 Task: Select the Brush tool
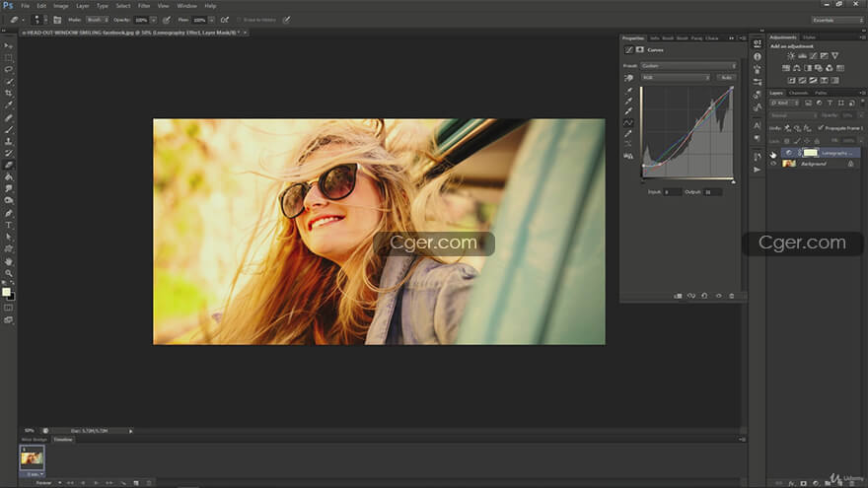8,129
